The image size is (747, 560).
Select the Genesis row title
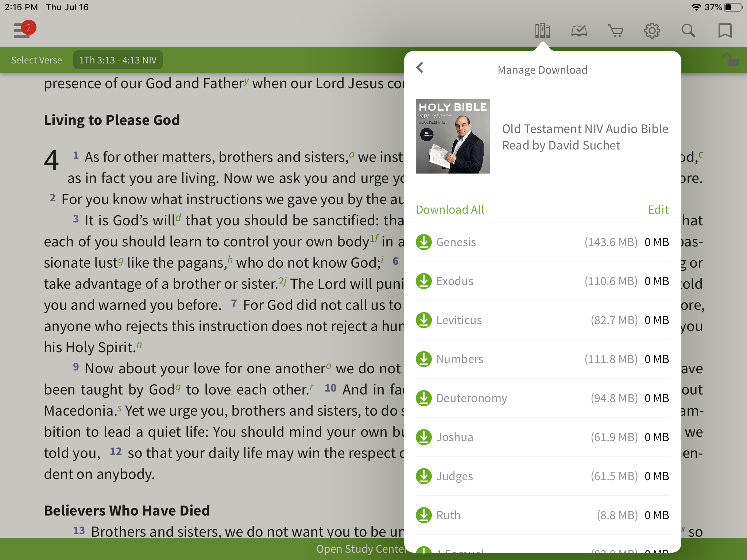[456, 242]
